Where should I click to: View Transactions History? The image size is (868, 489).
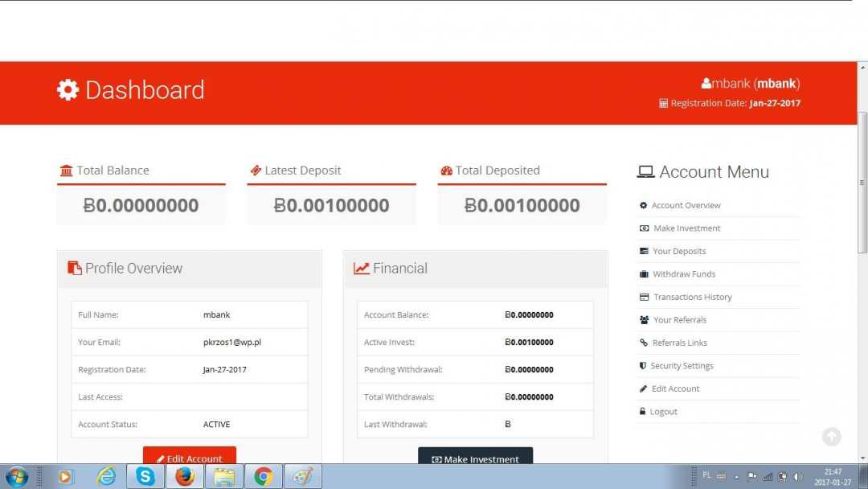[692, 297]
